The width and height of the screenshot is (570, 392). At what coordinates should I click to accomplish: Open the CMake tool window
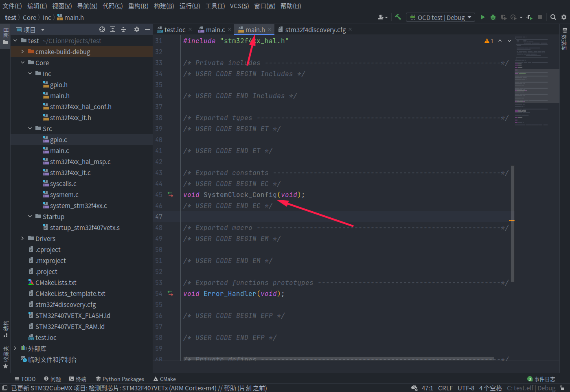coord(164,379)
